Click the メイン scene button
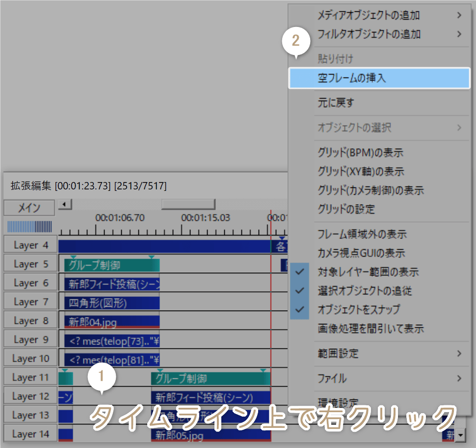The width and height of the screenshot is (476, 448). tap(29, 208)
